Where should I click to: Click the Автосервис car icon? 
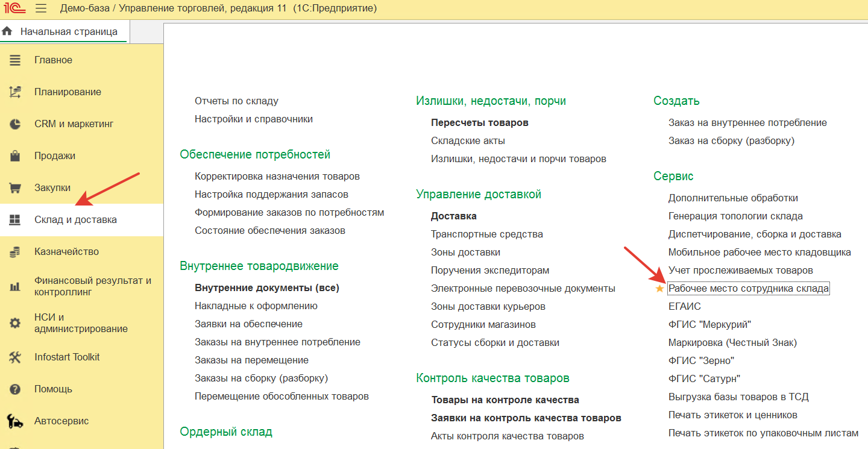pyautogui.click(x=15, y=421)
